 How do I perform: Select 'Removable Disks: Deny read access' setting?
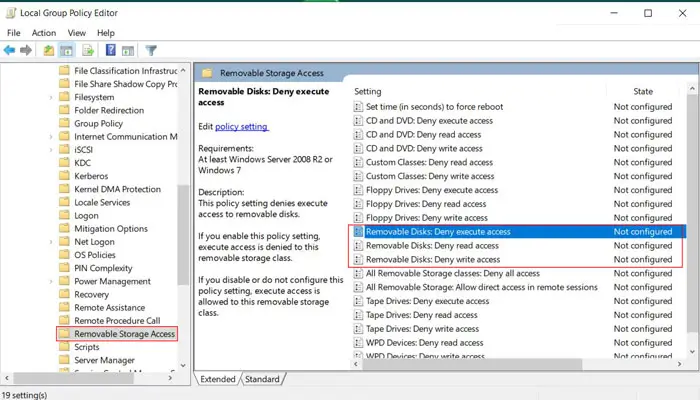[x=432, y=245]
